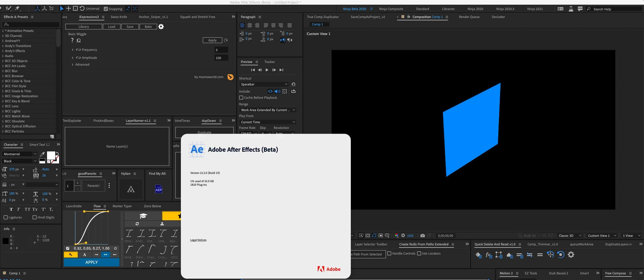Switch to Swiss Knife tab
Viewport: 644px width, 280px height.
coord(119,17)
